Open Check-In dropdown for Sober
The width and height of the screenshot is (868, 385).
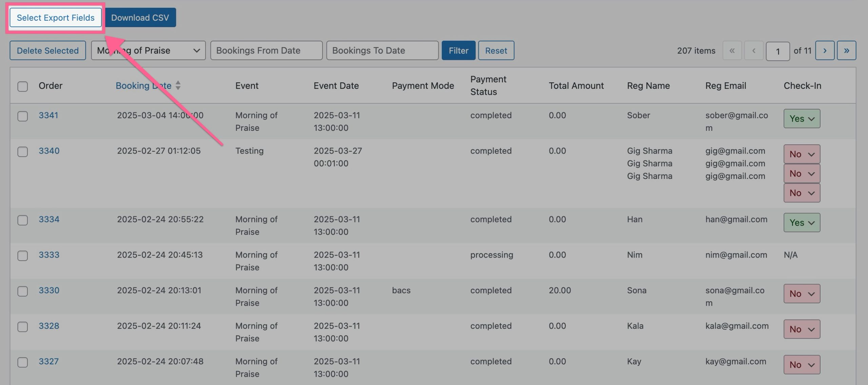(802, 119)
